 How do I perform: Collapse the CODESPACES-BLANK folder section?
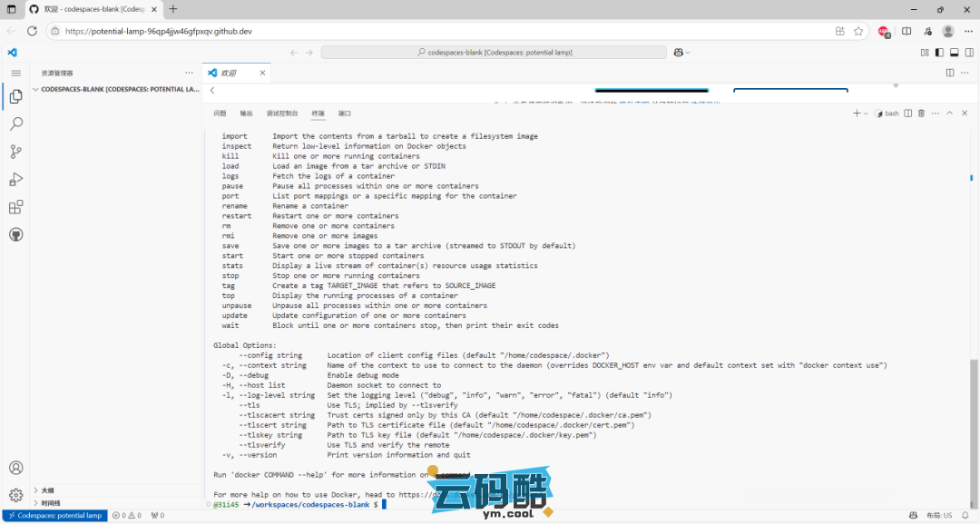[35, 90]
